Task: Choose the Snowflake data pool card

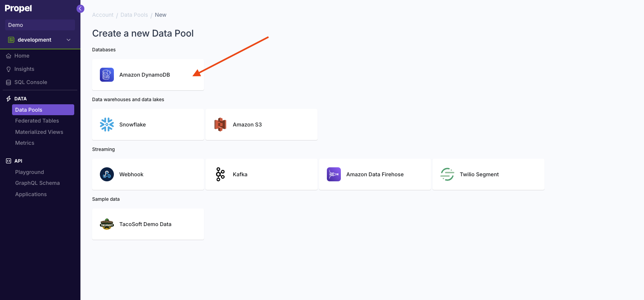Action: point(148,125)
